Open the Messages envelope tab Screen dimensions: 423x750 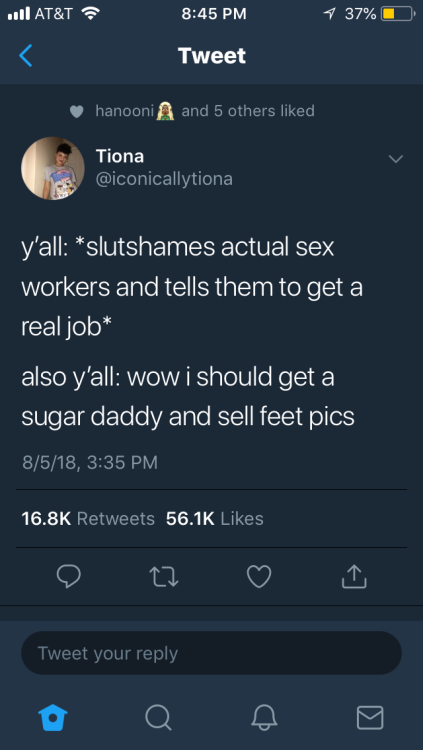tap(370, 717)
